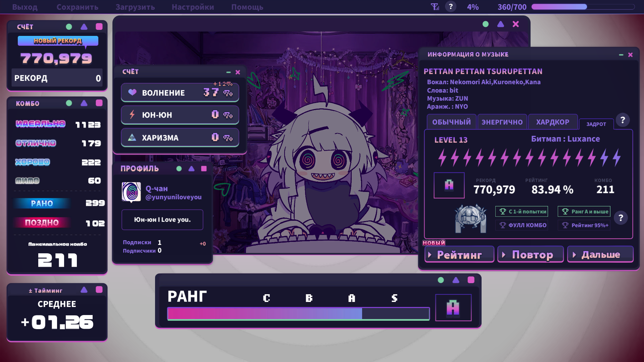Image resolution: width=644 pixels, height=362 pixels.
Task: Click the A rank badge in music info
Action: pos(449,185)
